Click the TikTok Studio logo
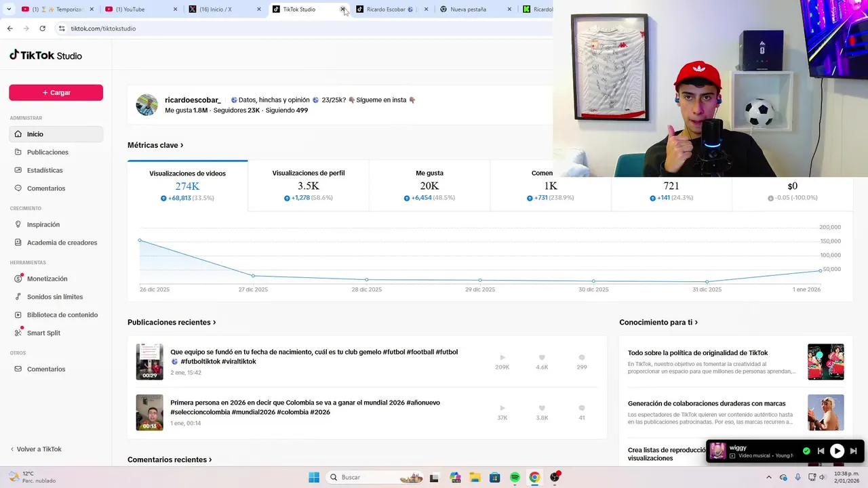 click(45, 56)
